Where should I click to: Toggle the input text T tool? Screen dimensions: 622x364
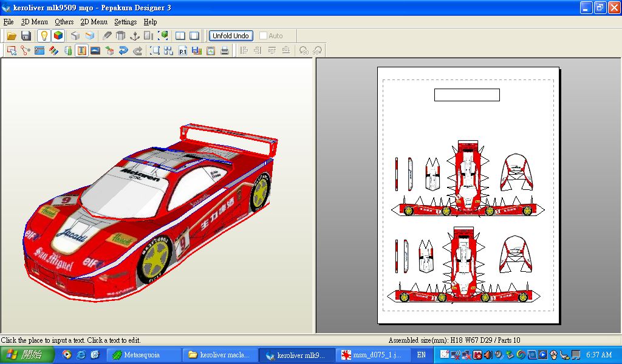point(82,50)
